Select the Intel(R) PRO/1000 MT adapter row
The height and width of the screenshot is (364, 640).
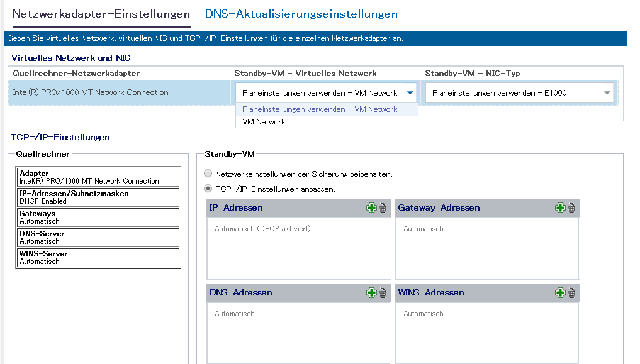[91, 92]
